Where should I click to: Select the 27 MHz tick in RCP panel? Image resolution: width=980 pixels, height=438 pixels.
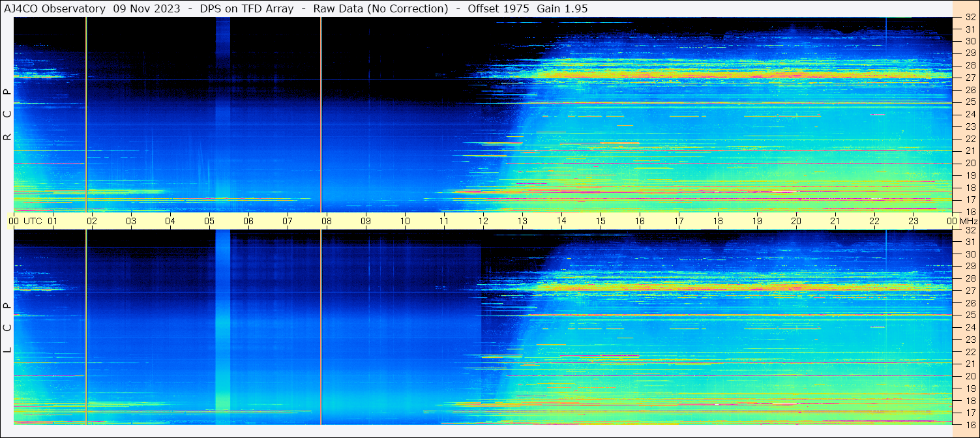tap(970, 77)
